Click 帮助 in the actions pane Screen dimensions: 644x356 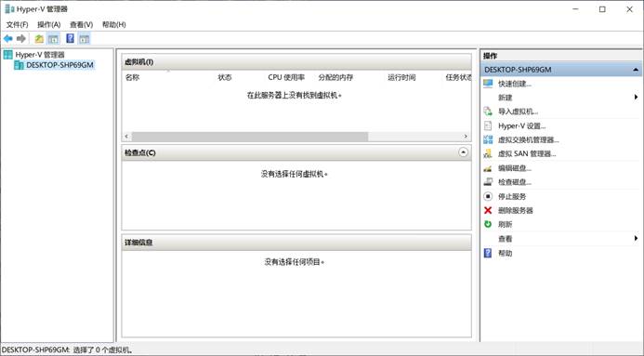(x=505, y=254)
